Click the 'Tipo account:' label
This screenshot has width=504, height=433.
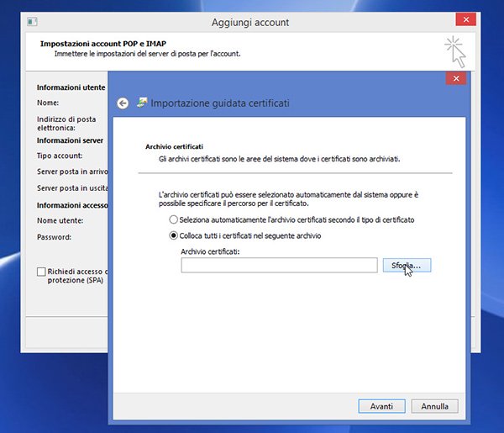[60, 156]
